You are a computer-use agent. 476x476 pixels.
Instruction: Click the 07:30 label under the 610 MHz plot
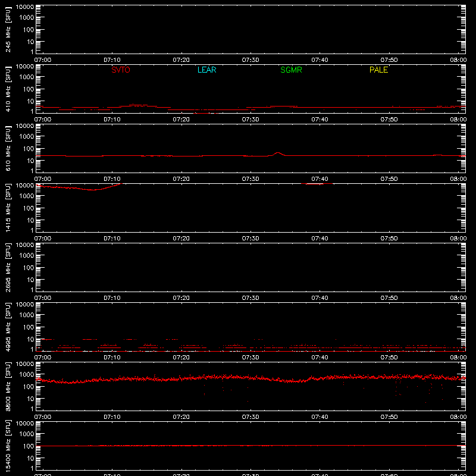coord(250,179)
